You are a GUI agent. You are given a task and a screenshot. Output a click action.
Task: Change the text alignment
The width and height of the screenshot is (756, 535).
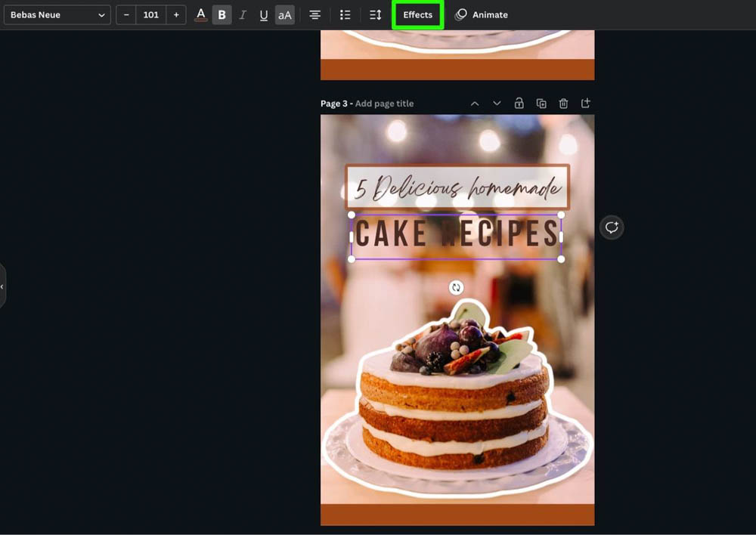click(315, 15)
